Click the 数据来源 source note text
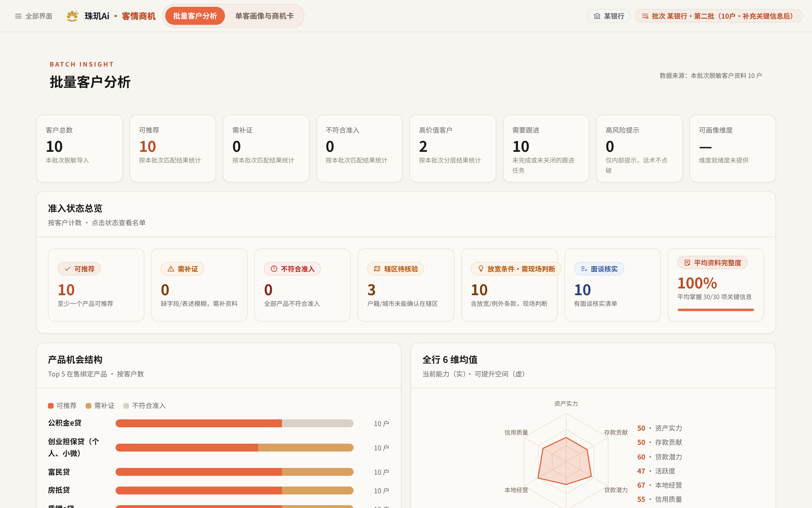812x508 pixels. (x=711, y=76)
